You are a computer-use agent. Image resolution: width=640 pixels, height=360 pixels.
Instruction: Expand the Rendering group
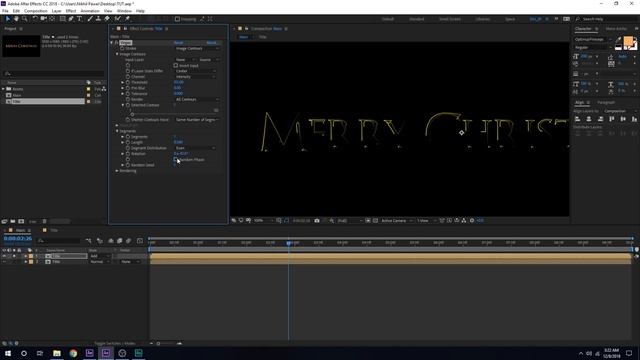tap(117, 171)
